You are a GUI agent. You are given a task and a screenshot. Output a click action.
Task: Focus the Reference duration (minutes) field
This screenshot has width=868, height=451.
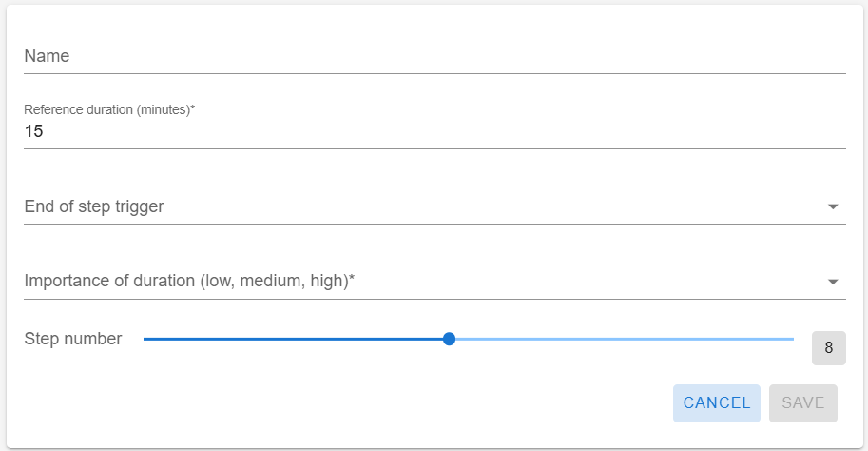(x=434, y=131)
